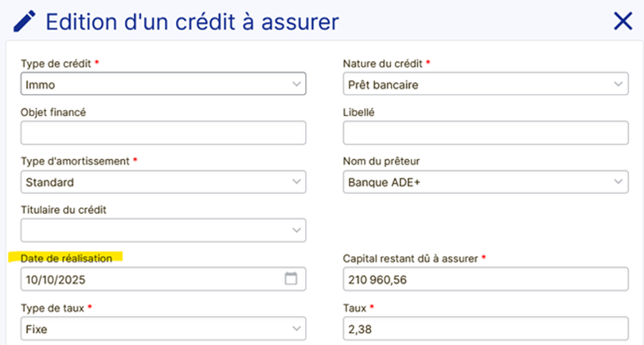Select the capital amount field 210 960,56
Viewport: 644px width, 345px height.
pos(485,279)
